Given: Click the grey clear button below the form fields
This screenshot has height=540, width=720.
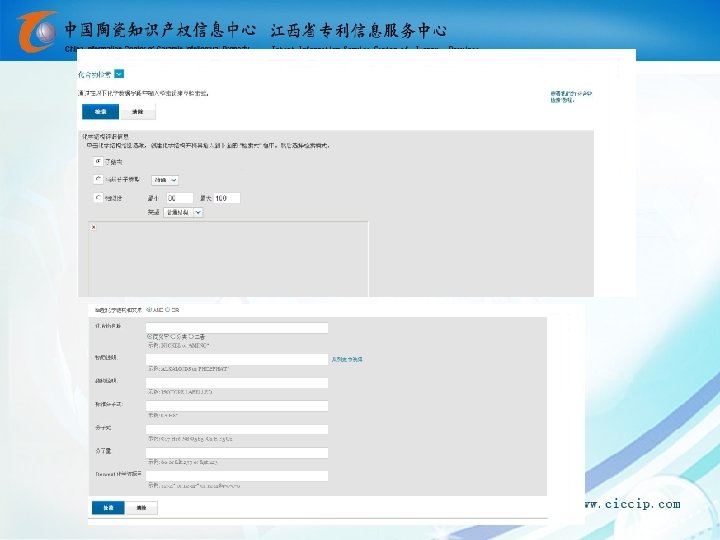Looking at the screenshot, I should [x=141, y=508].
